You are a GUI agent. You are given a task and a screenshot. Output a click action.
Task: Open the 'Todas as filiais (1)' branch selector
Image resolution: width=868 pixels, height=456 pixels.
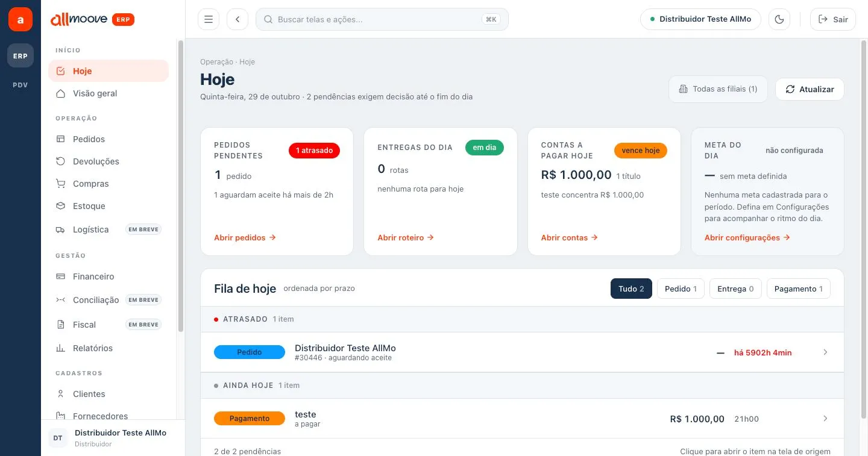coord(718,89)
